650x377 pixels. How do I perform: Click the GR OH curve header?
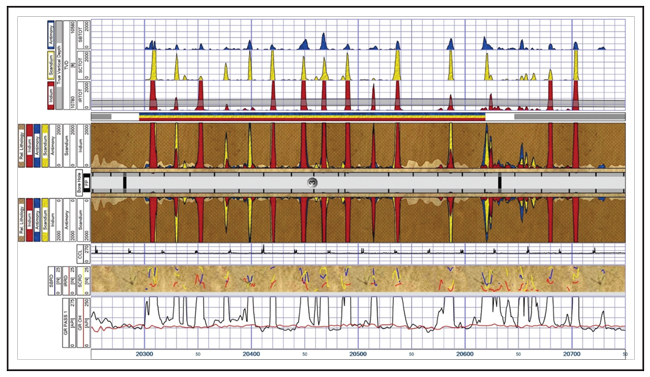click(83, 322)
